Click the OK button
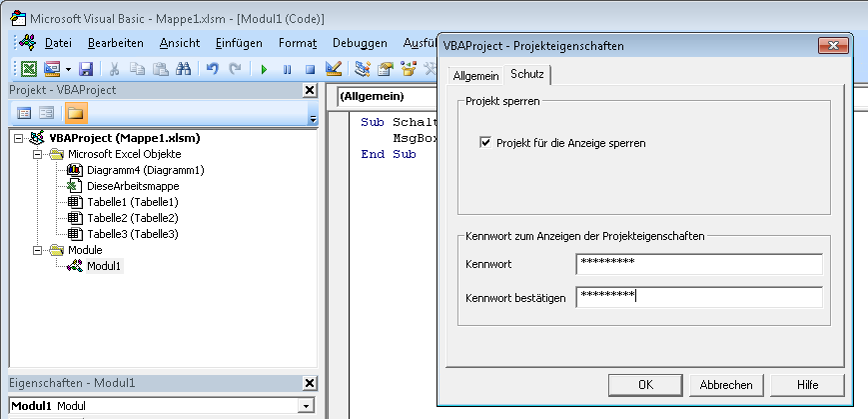Screen dimensions: 868x419 pos(645,384)
